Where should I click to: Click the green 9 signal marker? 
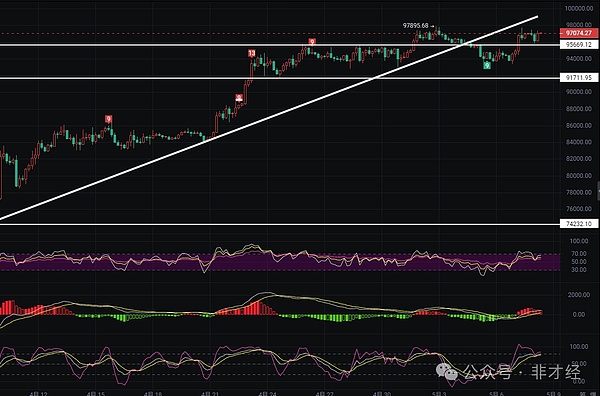tap(487, 66)
